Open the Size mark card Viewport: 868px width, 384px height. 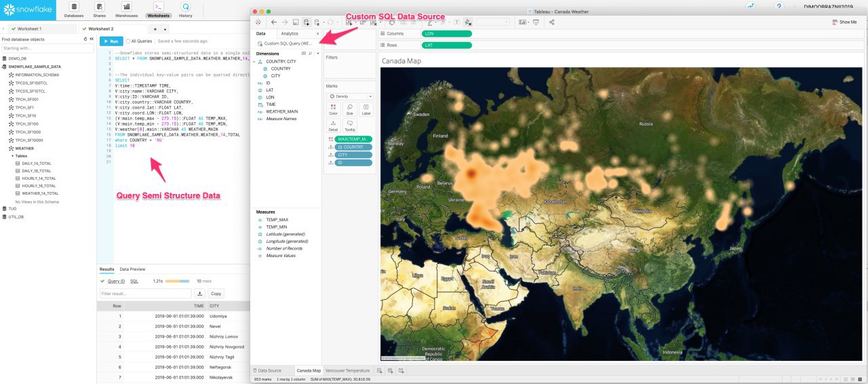(x=350, y=110)
